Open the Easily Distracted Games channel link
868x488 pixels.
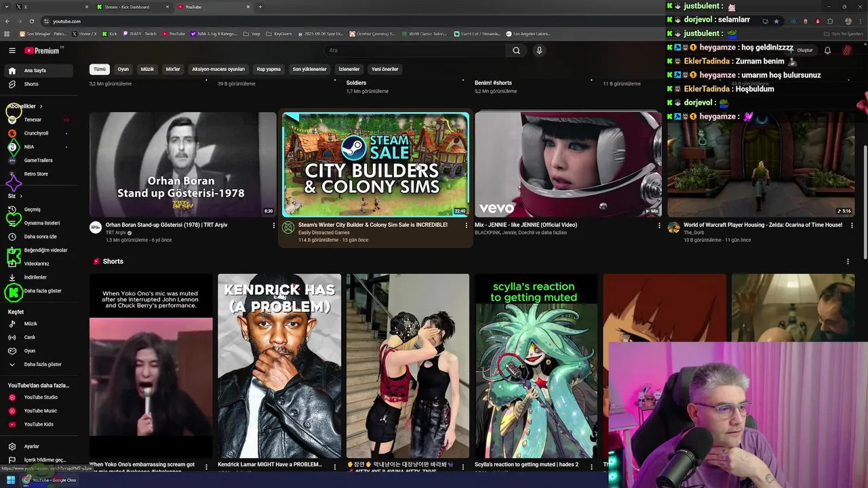[x=324, y=232]
